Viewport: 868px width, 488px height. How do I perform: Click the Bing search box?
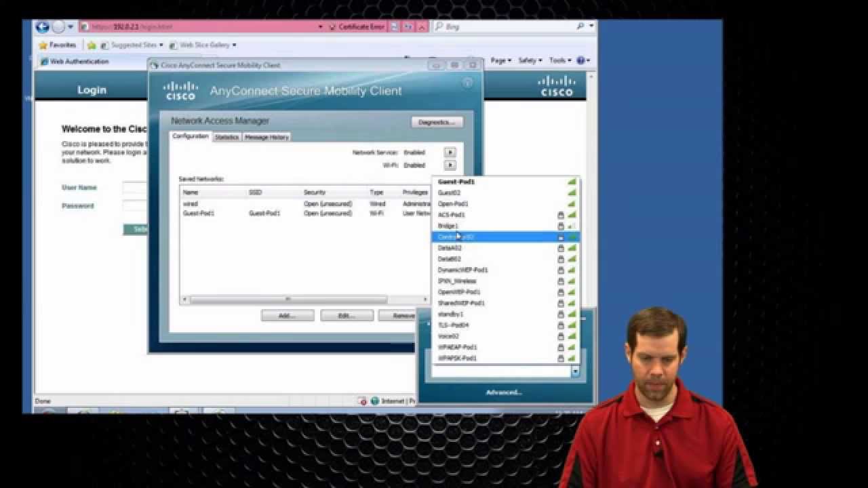[505, 26]
